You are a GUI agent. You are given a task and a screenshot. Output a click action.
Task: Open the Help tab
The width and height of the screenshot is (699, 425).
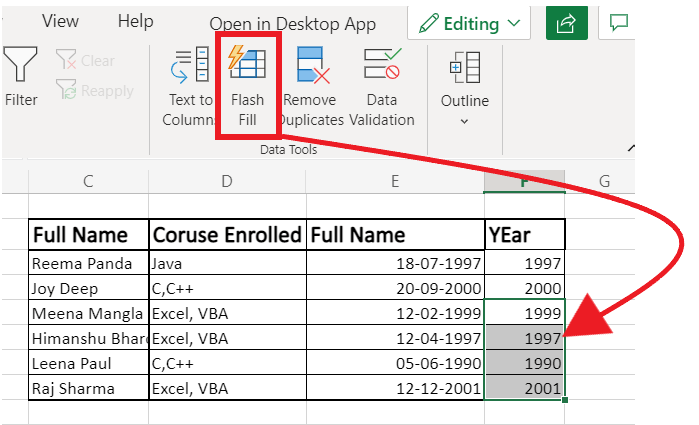pos(135,21)
